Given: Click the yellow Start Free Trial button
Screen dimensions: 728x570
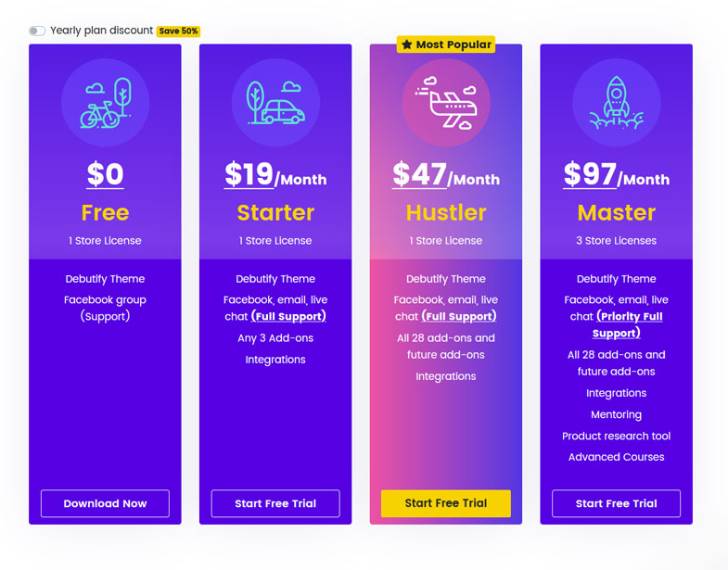Looking at the screenshot, I should click(x=446, y=503).
